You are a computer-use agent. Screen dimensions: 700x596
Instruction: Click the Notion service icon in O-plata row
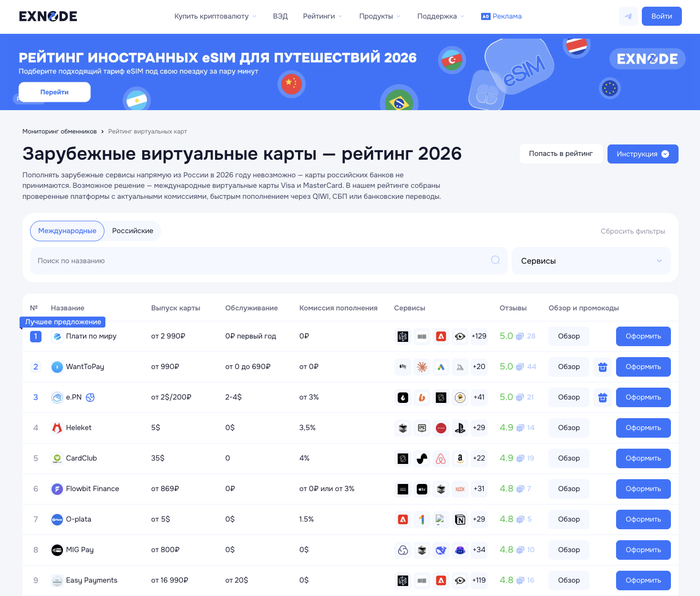point(460,519)
